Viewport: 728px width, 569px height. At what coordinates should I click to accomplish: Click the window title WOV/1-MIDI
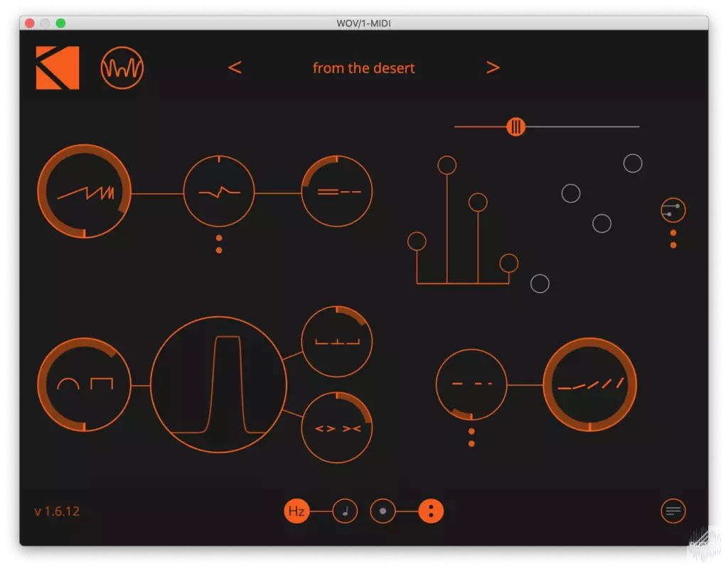[x=363, y=23]
